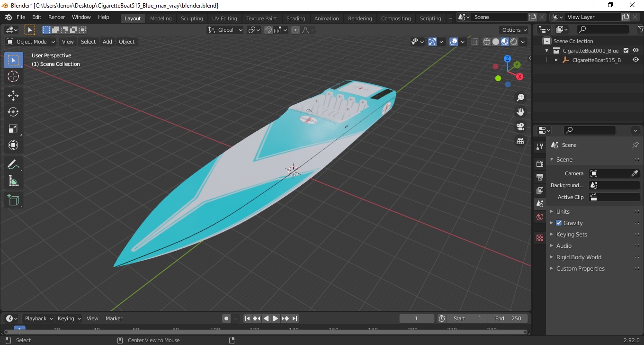Switch perspective/orthographic grid icon
This screenshot has width=644, height=345.
click(x=520, y=141)
